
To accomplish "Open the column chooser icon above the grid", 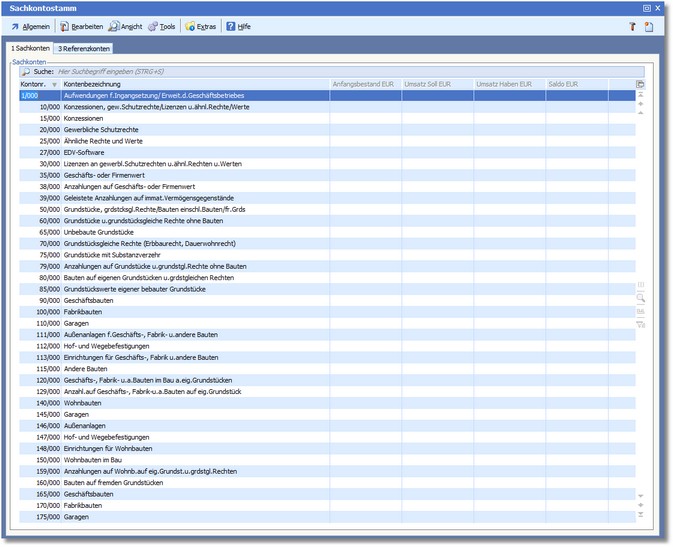I will pyautogui.click(x=640, y=84).
